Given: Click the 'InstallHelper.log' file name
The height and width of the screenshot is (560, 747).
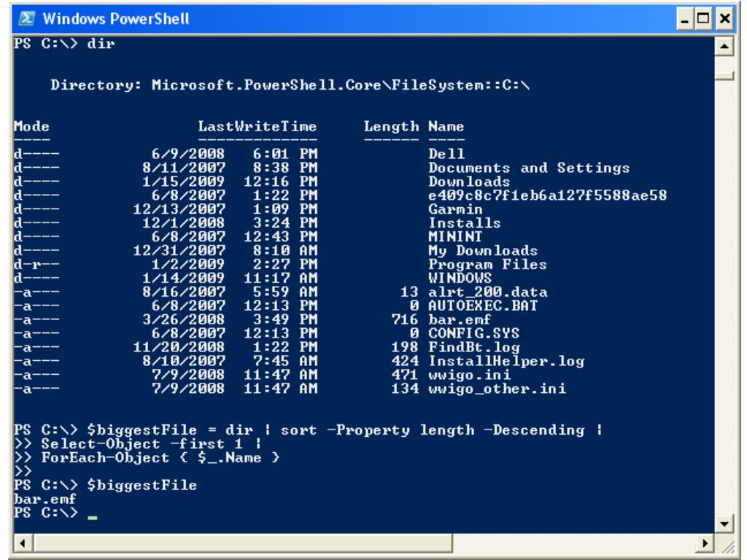Looking at the screenshot, I should pyautogui.click(x=506, y=362).
